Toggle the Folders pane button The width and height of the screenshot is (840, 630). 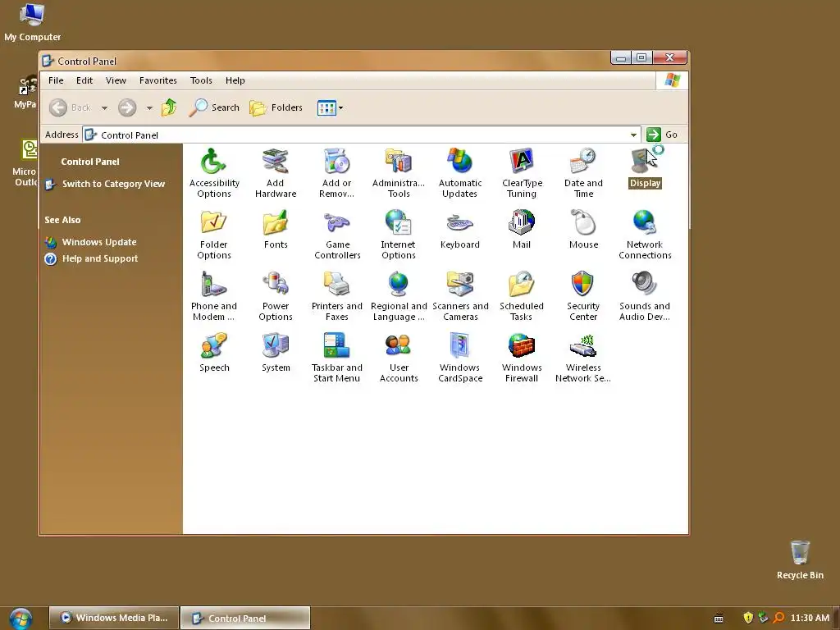[x=276, y=107]
